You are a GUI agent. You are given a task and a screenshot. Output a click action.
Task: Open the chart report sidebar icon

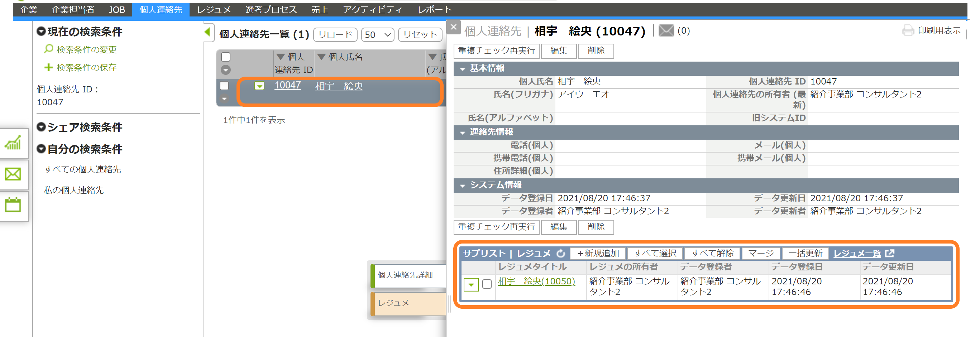tap(13, 143)
